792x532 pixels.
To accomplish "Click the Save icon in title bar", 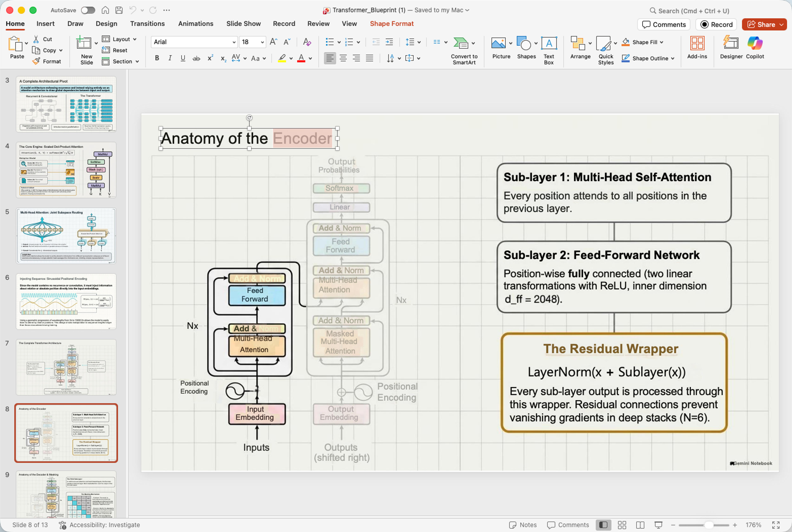I will coord(119,10).
